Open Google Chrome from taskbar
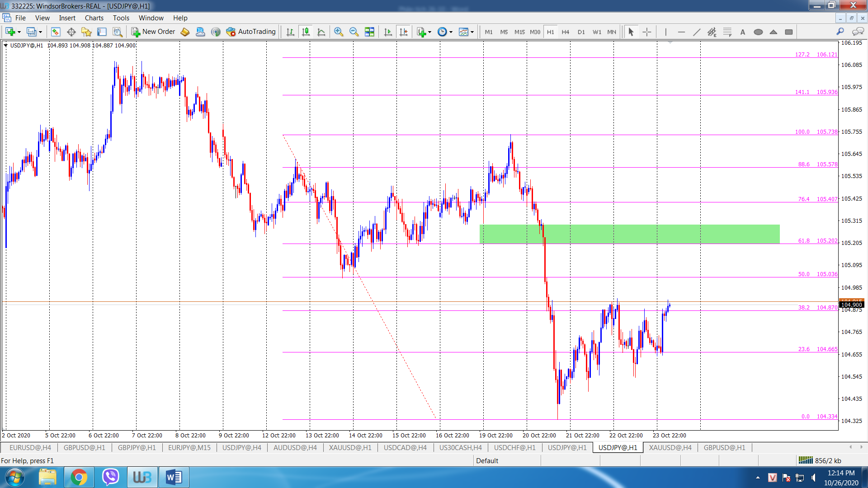 pos(79,477)
